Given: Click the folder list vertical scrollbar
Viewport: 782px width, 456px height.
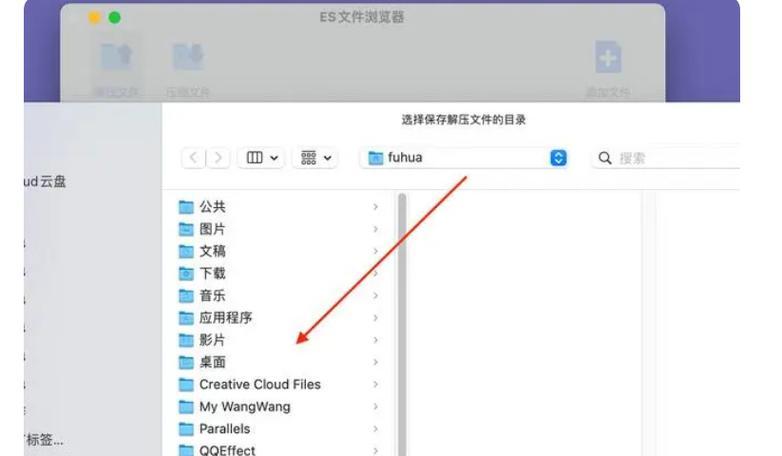Looking at the screenshot, I should click(402, 324).
